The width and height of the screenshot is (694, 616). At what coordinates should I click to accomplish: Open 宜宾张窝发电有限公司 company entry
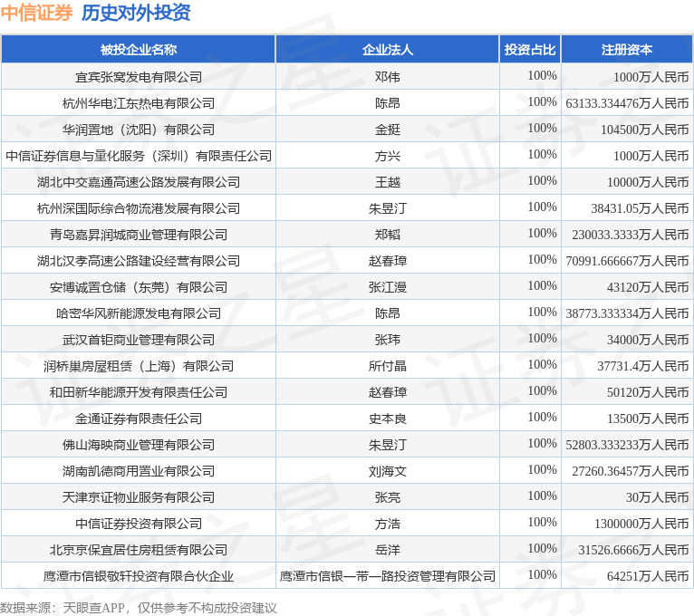click(138, 77)
